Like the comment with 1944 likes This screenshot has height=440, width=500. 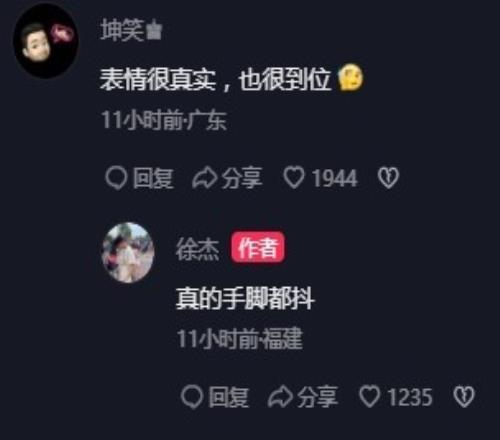(294, 178)
